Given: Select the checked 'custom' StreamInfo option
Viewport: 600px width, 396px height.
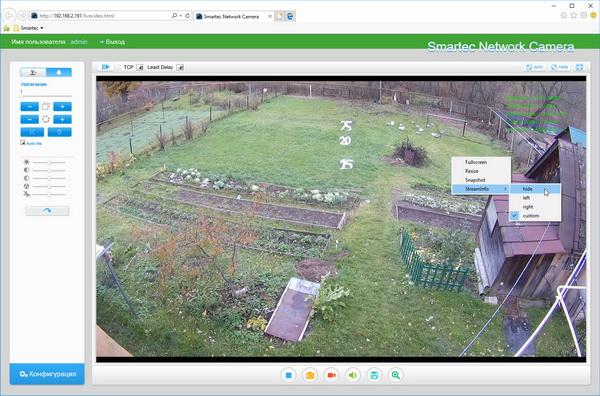Looking at the screenshot, I should coord(535,216).
